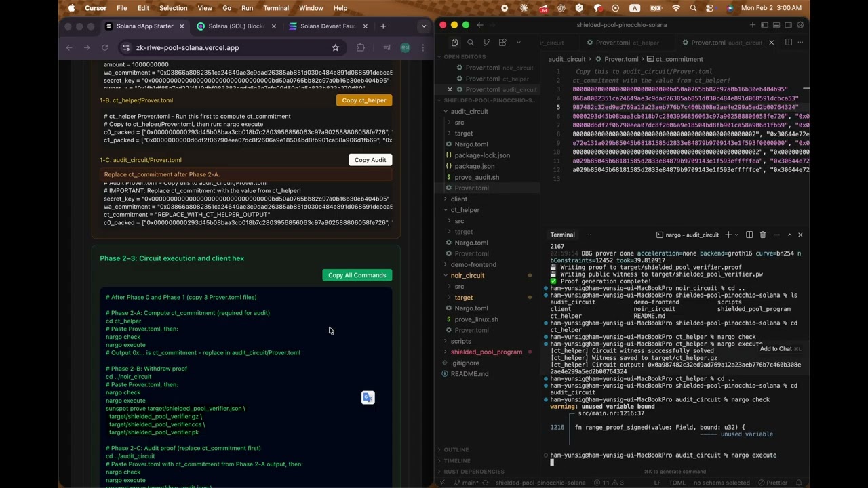The width and height of the screenshot is (868, 488).
Task: Toggle the secondary sidebar layout icon
Action: 789,25
